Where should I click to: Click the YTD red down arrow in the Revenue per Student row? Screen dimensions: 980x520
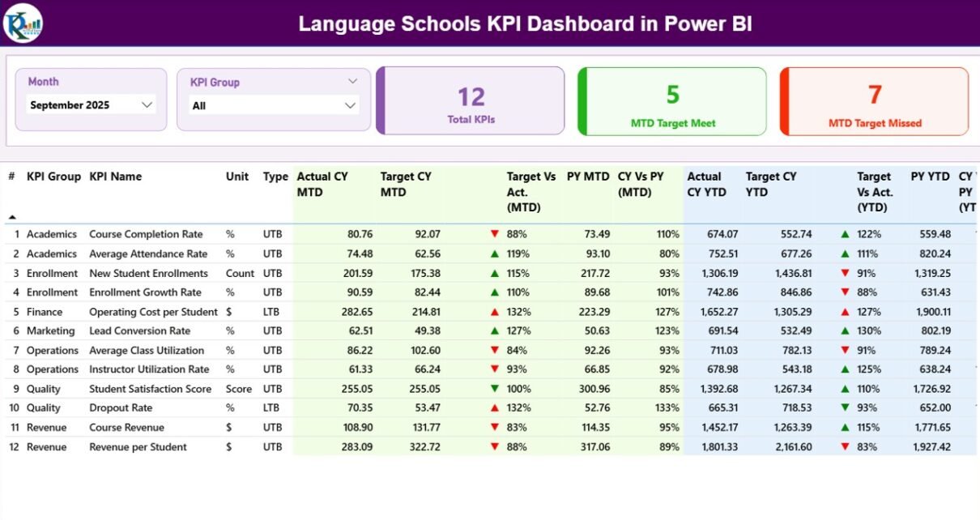[x=845, y=447]
